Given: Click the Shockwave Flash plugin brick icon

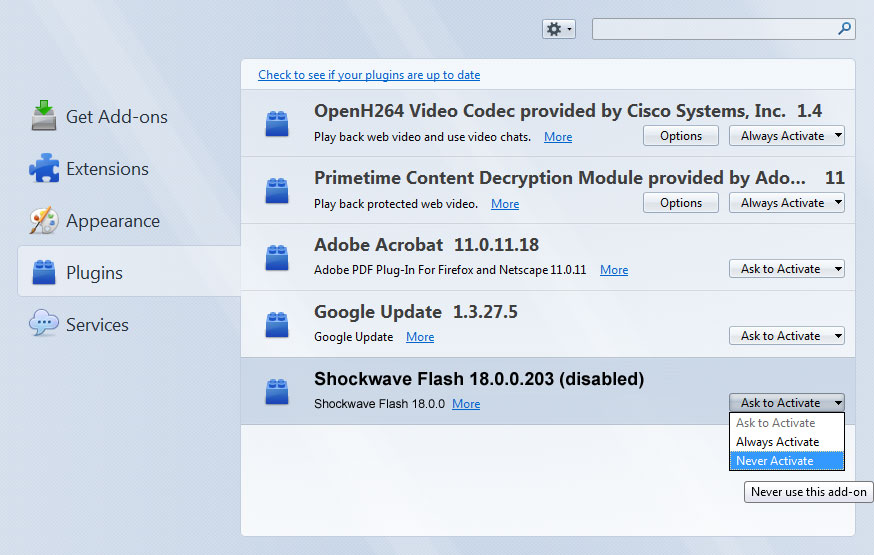Looking at the screenshot, I should point(277,391).
